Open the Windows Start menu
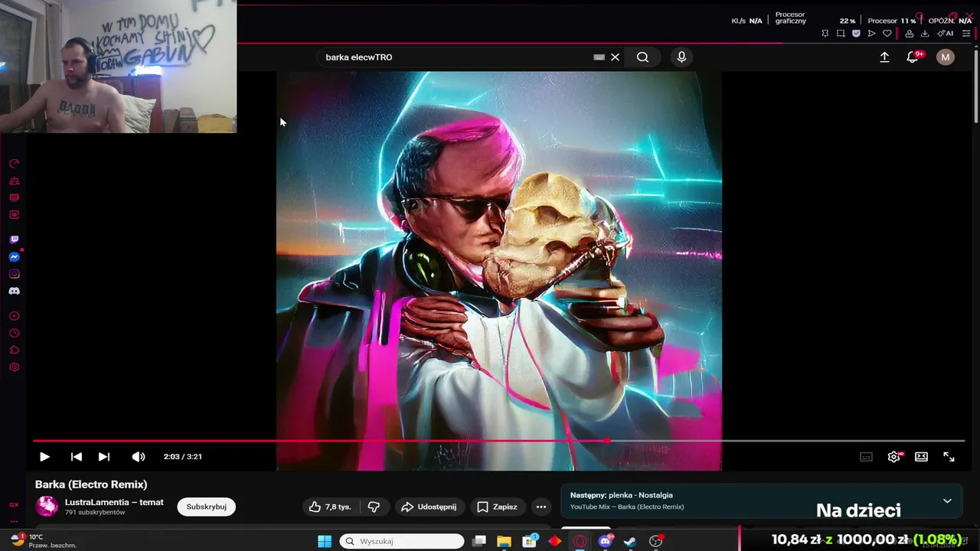This screenshot has height=551, width=980. coord(325,541)
